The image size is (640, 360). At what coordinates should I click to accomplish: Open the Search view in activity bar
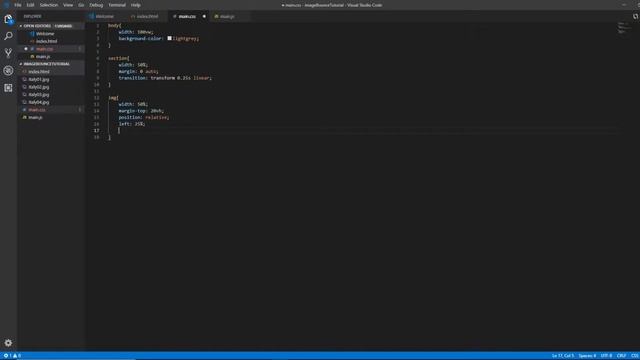click(x=8, y=36)
